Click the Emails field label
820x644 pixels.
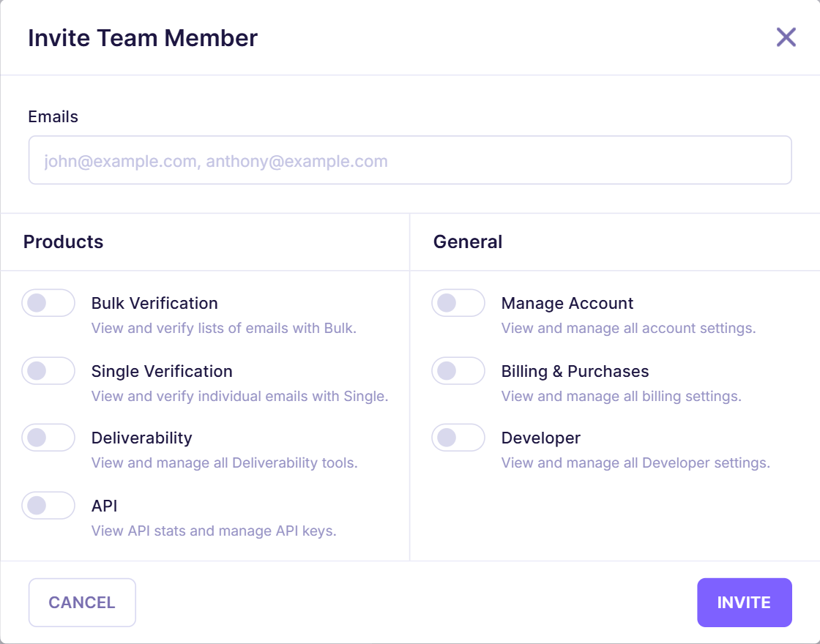pos(53,116)
